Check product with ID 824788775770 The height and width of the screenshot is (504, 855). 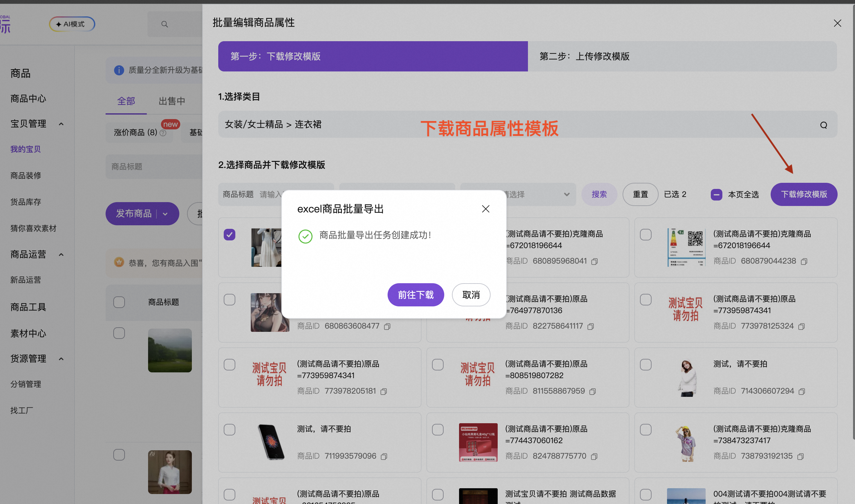pyautogui.click(x=437, y=430)
